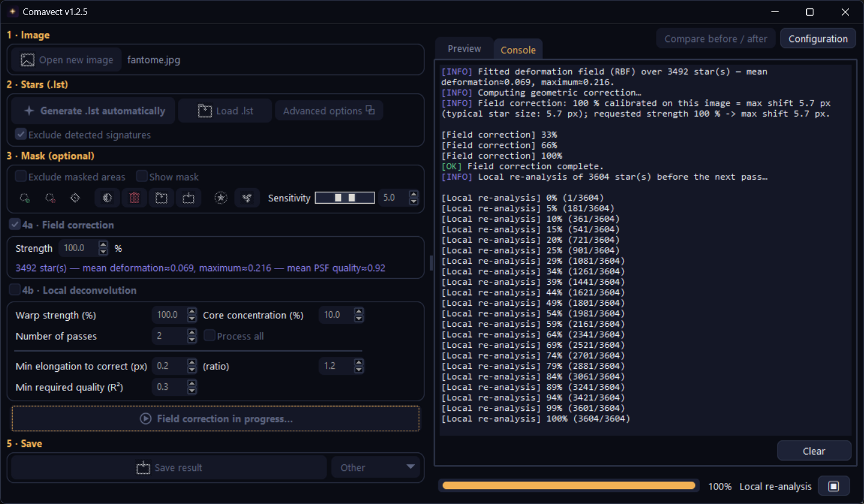Select the Console tab

tap(518, 50)
